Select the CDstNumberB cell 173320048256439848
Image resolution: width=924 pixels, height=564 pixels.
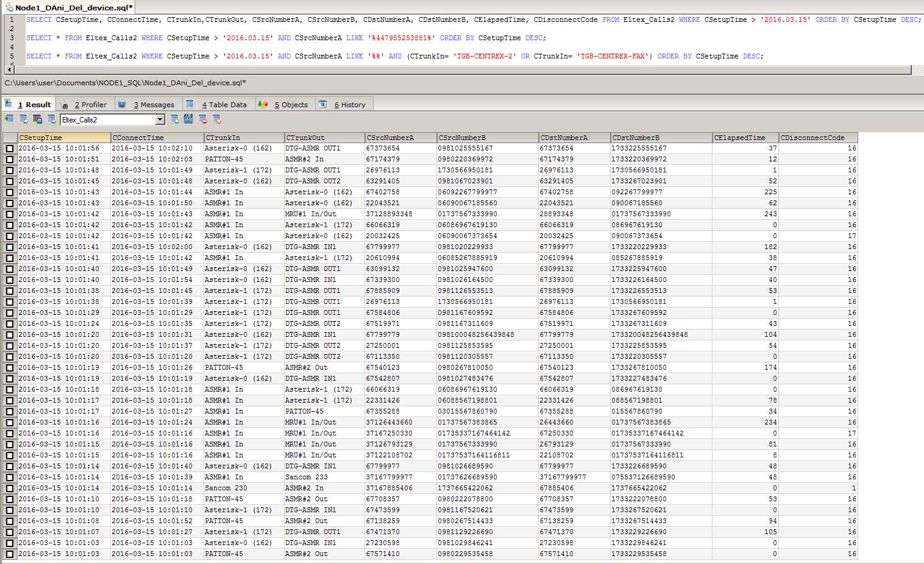tap(661, 335)
